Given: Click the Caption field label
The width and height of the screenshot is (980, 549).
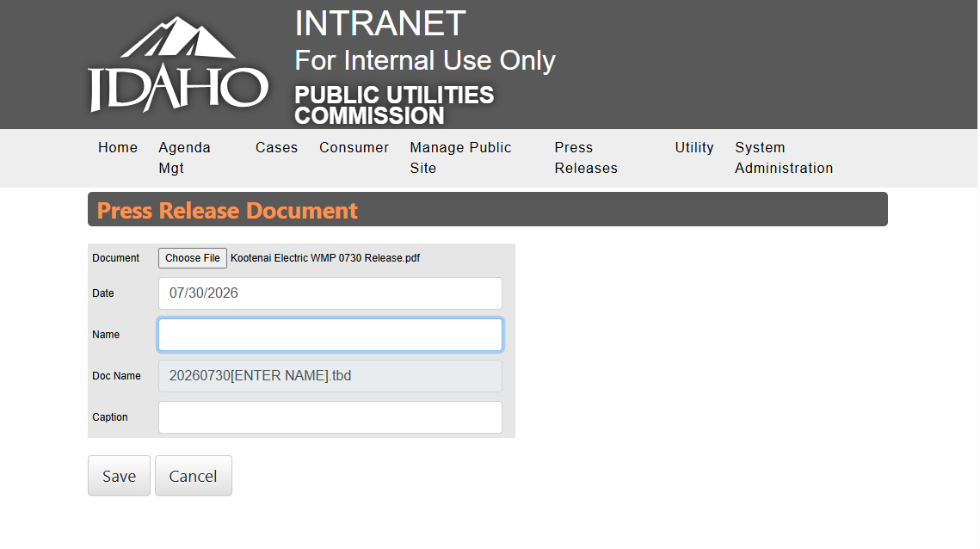Looking at the screenshot, I should (x=110, y=417).
